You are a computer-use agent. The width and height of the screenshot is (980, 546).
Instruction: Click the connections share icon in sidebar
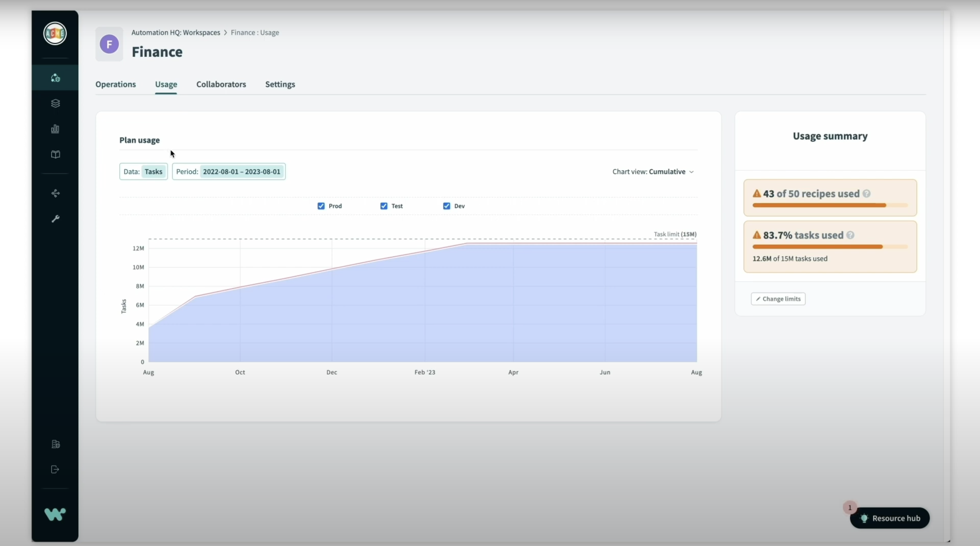55,193
